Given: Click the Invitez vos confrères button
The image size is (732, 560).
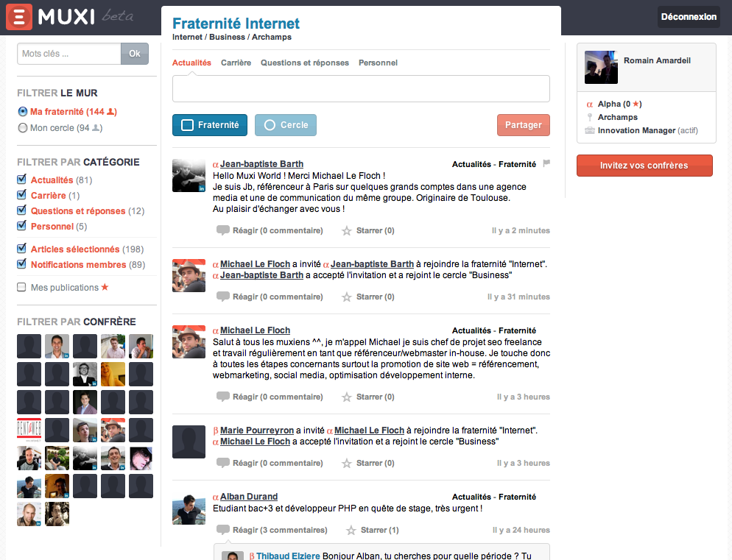Looking at the screenshot, I should (644, 165).
